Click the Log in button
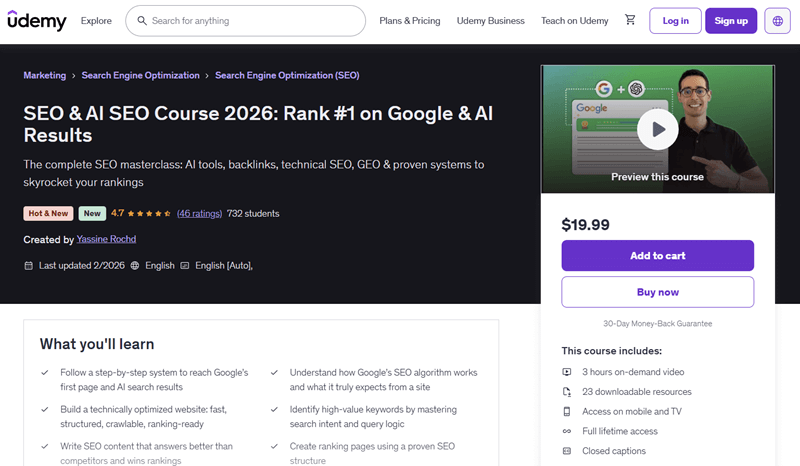 coord(676,21)
